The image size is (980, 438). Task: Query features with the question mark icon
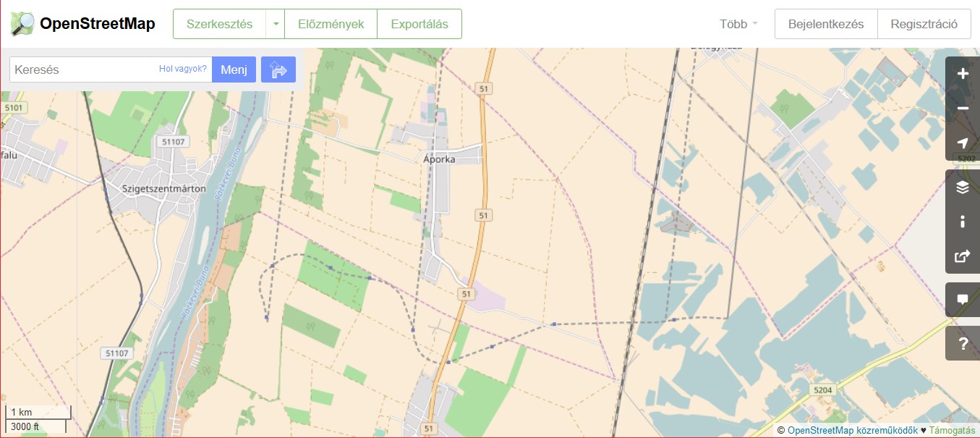click(x=963, y=343)
